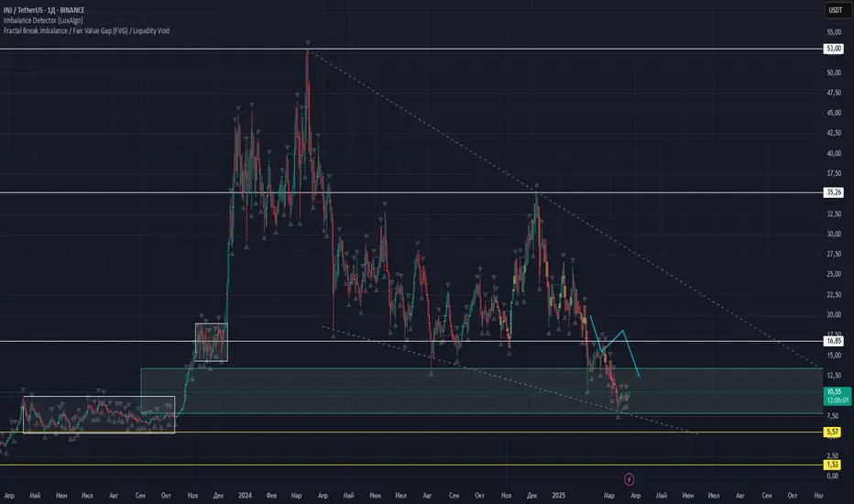
Task: Click the yellow 5,57 price label
Action: 835,432
